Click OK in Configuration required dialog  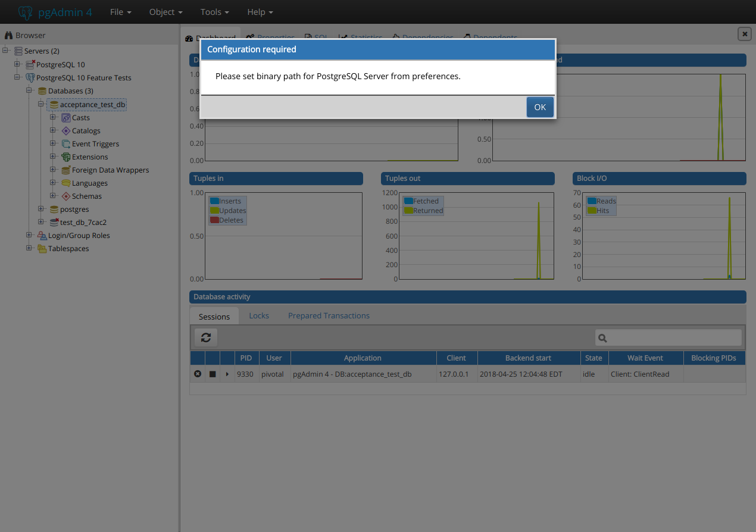(540, 107)
